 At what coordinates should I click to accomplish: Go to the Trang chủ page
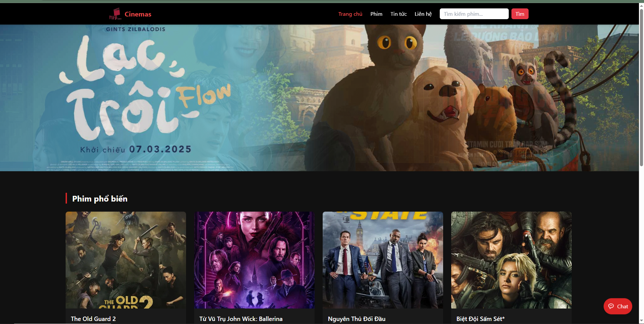[x=350, y=14]
